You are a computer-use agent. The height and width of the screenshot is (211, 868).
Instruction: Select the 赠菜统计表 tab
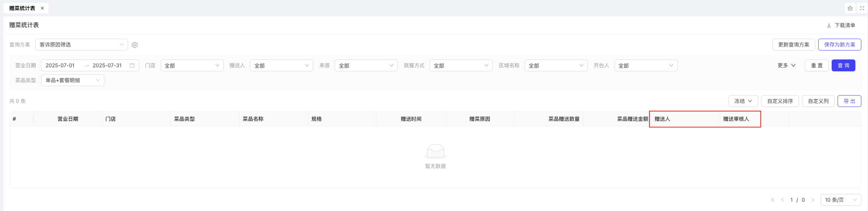[x=22, y=8]
